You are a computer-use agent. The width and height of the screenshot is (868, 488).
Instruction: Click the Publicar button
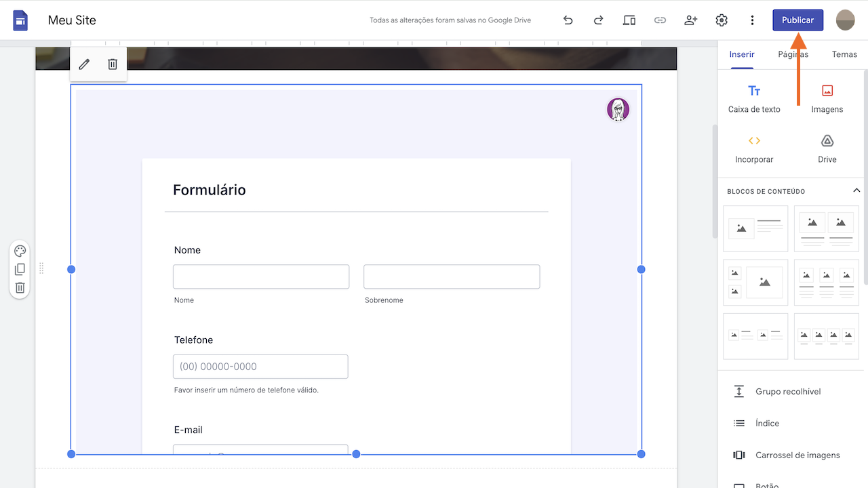(798, 20)
